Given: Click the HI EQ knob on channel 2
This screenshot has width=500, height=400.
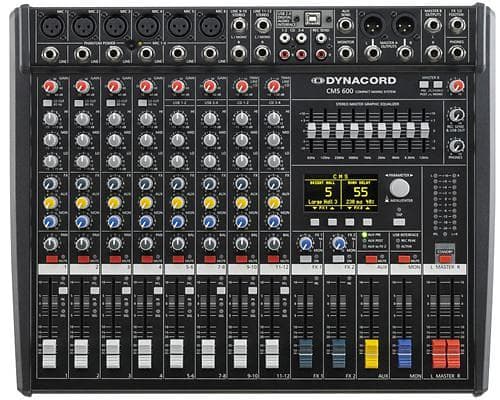Looking at the screenshot, I should (x=82, y=119).
